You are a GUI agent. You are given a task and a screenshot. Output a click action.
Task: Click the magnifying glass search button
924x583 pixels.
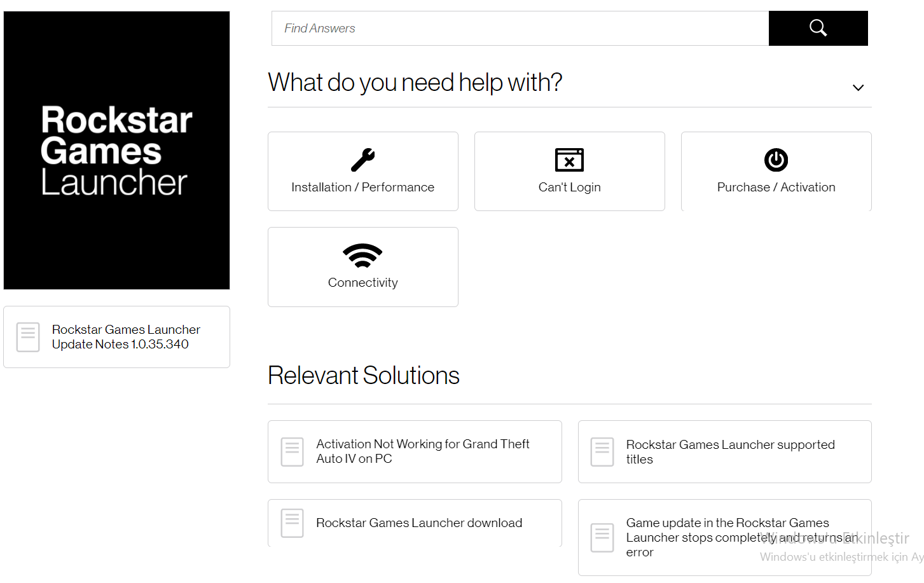(x=818, y=28)
